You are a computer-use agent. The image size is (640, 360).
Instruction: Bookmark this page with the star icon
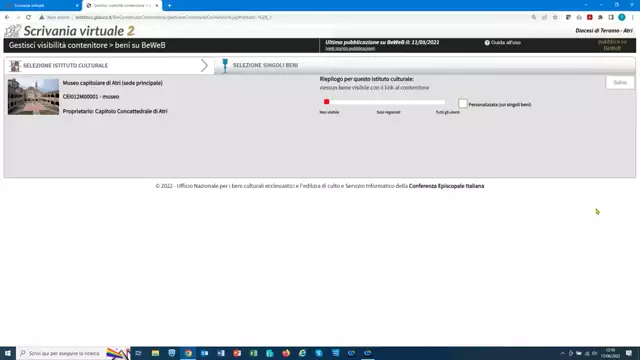click(x=555, y=17)
